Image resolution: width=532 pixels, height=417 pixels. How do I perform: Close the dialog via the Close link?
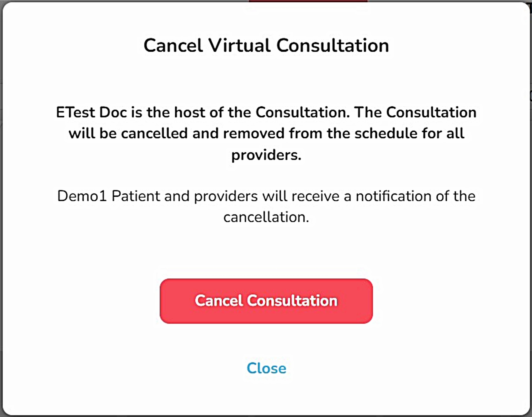click(266, 368)
